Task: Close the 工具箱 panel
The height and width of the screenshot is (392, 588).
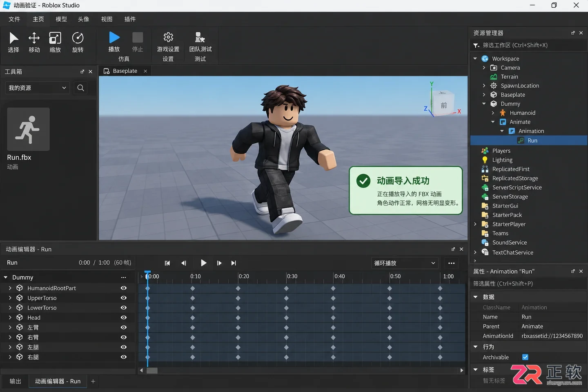Action: (x=90, y=71)
